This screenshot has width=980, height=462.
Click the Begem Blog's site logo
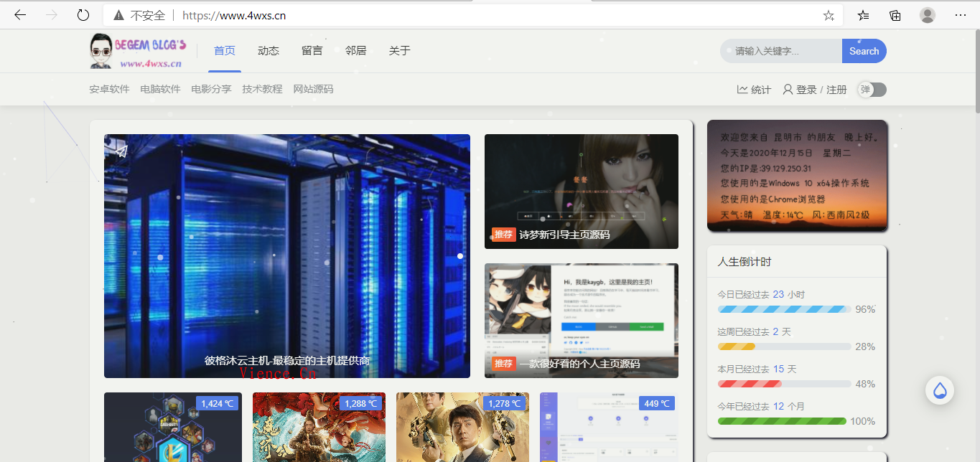pyautogui.click(x=138, y=51)
